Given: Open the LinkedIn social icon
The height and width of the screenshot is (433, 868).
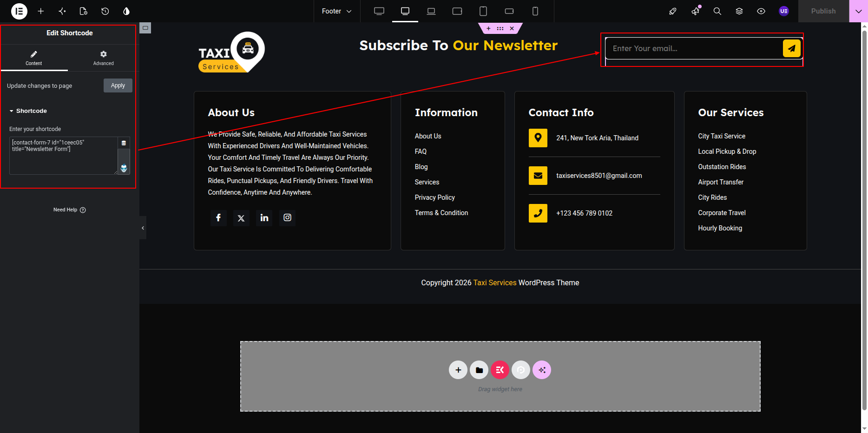Looking at the screenshot, I should [264, 218].
